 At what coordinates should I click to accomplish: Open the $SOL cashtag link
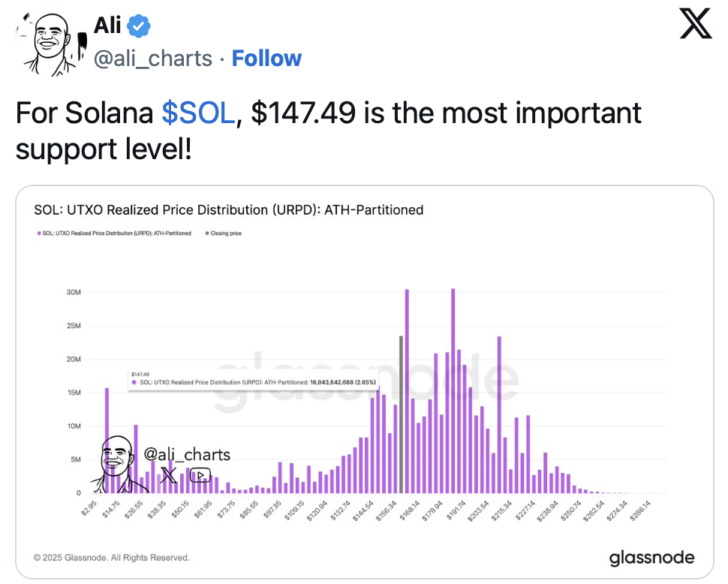[x=198, y=113]
